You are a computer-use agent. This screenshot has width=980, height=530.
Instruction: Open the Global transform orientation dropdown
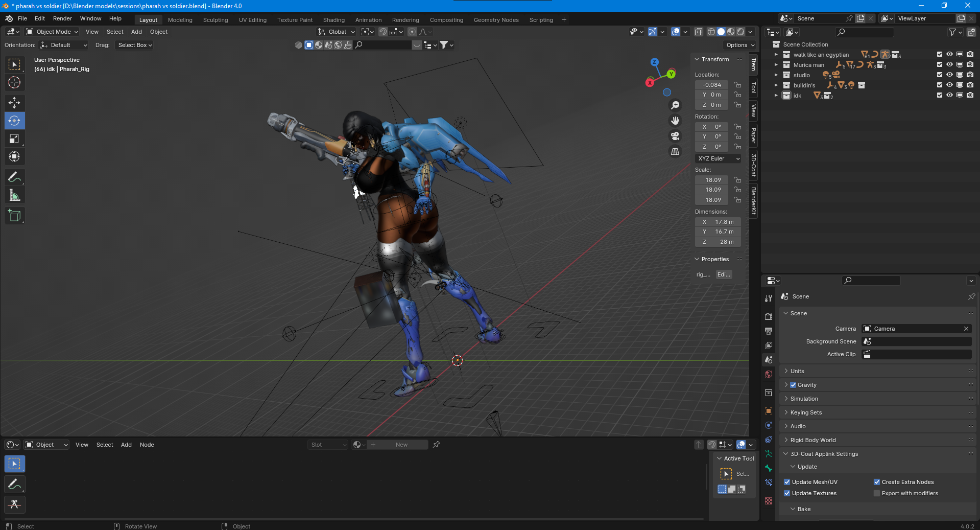[336, 32]
